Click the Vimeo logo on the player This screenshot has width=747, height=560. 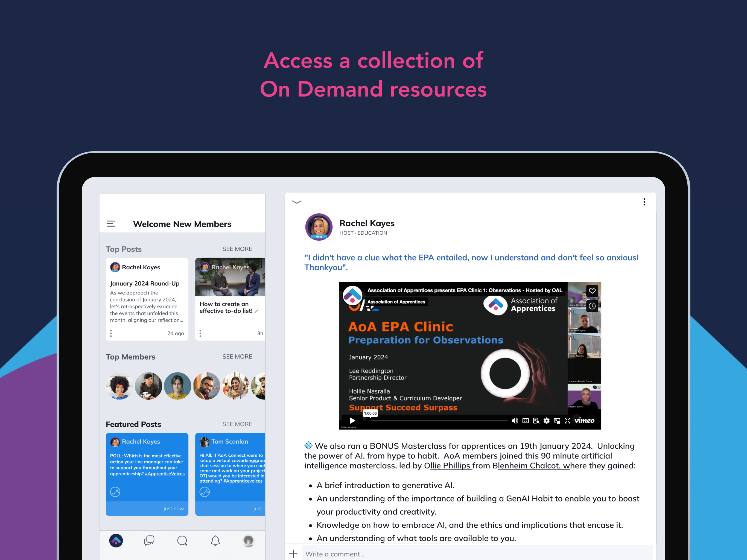point(585,421)
